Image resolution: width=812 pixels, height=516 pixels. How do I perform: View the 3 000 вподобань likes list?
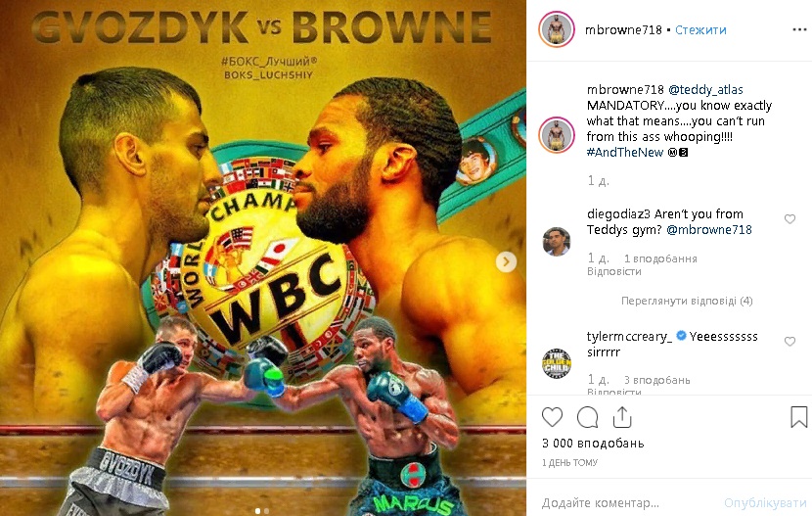pos(593,444)
